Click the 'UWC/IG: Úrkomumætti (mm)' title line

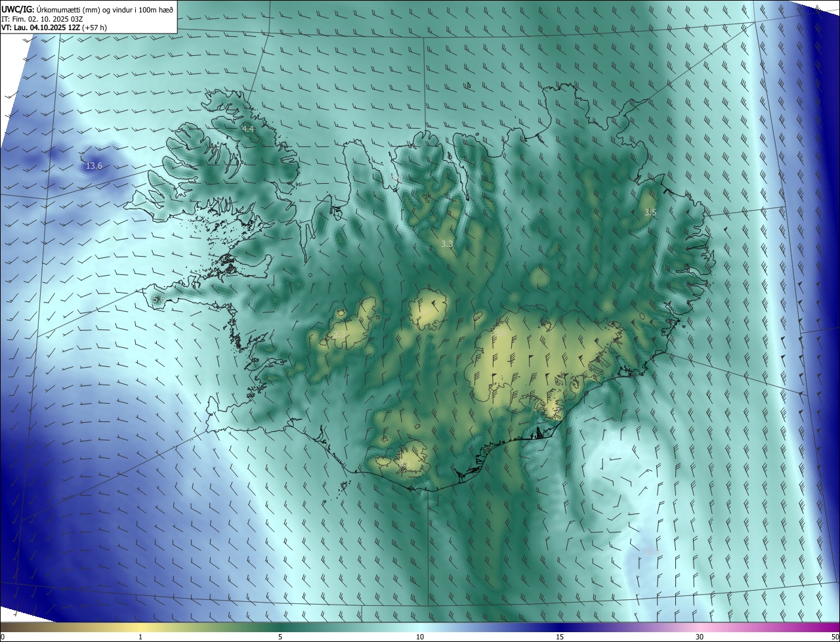coord(87,9)
